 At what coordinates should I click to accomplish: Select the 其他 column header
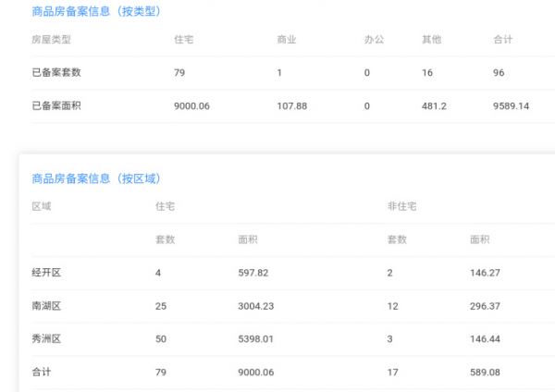point(431,39)
